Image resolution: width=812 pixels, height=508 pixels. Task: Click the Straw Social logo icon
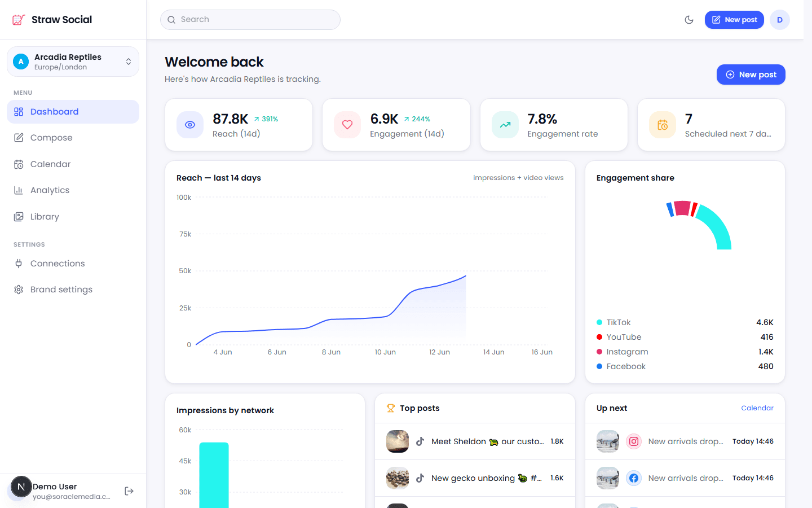pyautogui.click(x=19, y=20)
